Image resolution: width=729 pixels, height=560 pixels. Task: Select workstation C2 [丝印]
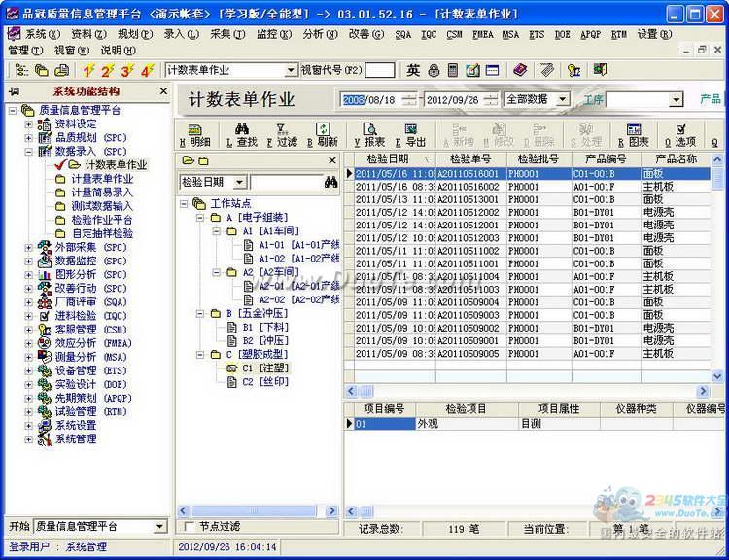265,382
